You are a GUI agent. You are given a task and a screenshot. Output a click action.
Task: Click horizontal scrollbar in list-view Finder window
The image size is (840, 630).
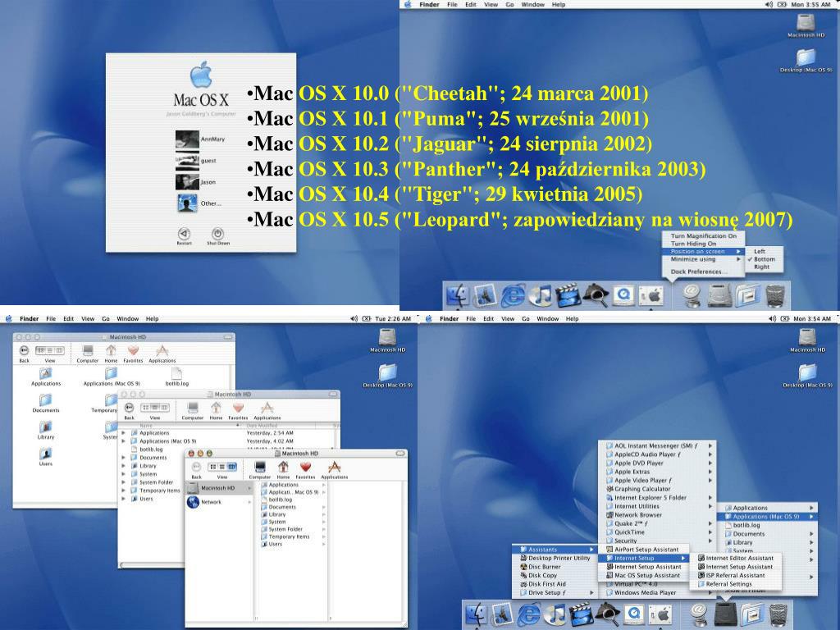pos(152,564)
